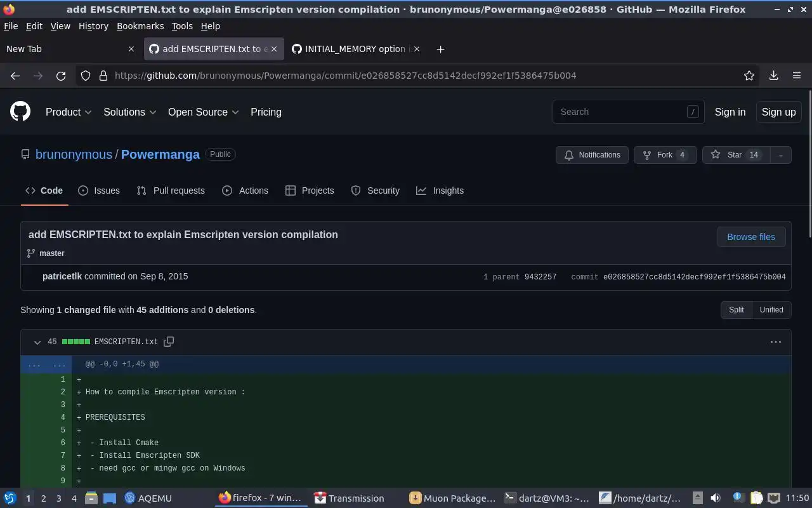Viewport: 812px width, 508px height.
Task: Close the INITIAL_MEMORY option tab
Action: tap(417, 49)
